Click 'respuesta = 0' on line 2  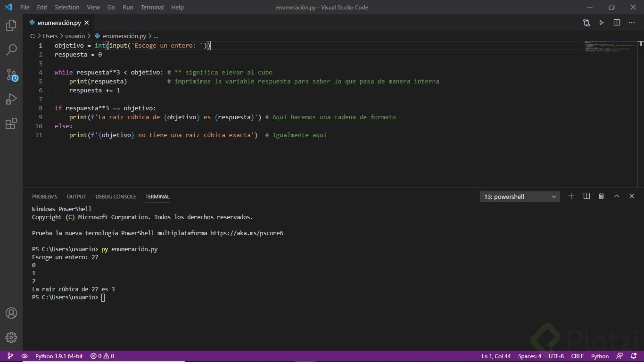pos(78,54)
